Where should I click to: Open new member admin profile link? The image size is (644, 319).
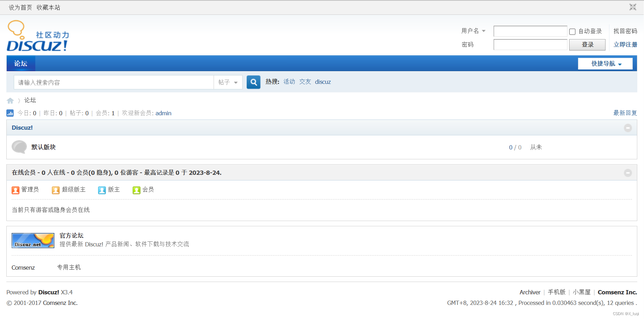[163, 113]
